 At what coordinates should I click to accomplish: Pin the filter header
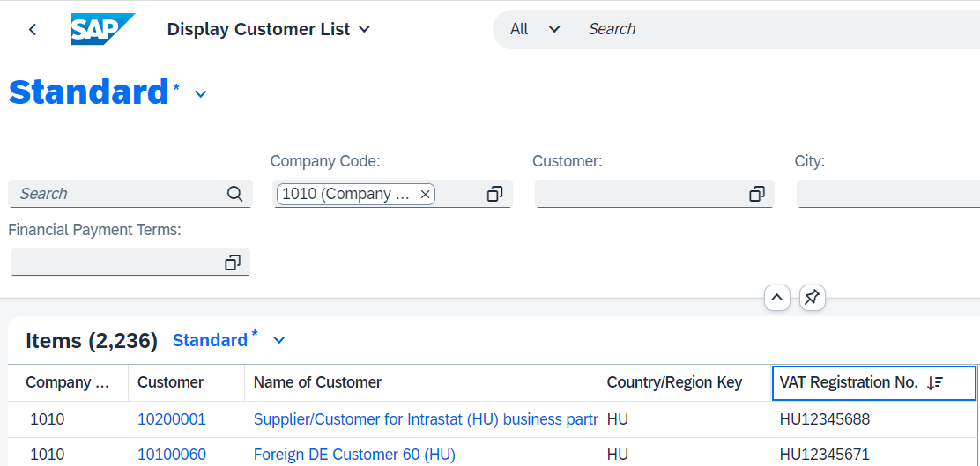tap(812, 299)
